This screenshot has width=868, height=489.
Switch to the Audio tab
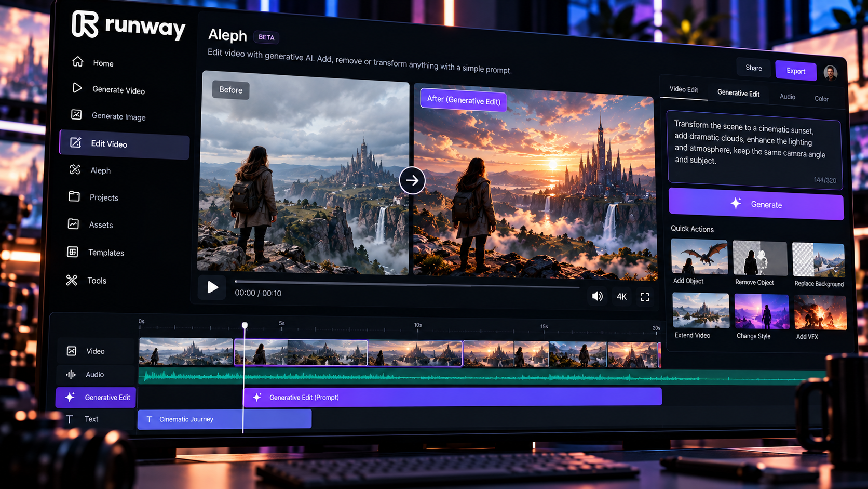point(788,97)
